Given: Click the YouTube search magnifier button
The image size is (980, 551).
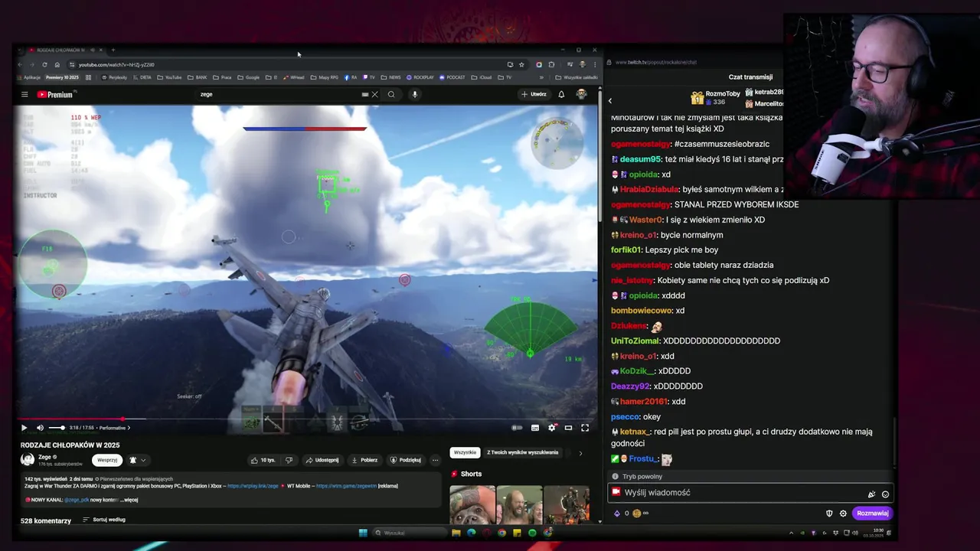Looking at the screenshot, I should point(391,94).
